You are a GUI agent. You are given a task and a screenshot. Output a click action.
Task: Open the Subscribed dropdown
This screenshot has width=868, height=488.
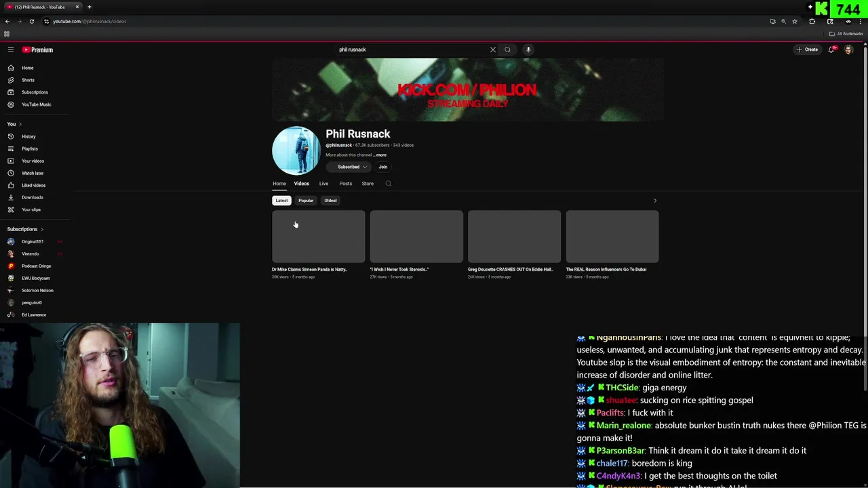[349, 167]
